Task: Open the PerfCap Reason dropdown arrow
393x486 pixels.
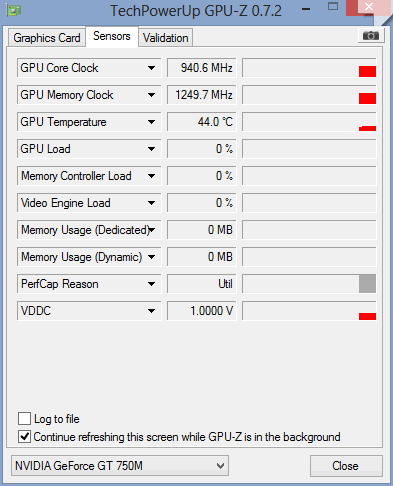Action: [151, 284]
